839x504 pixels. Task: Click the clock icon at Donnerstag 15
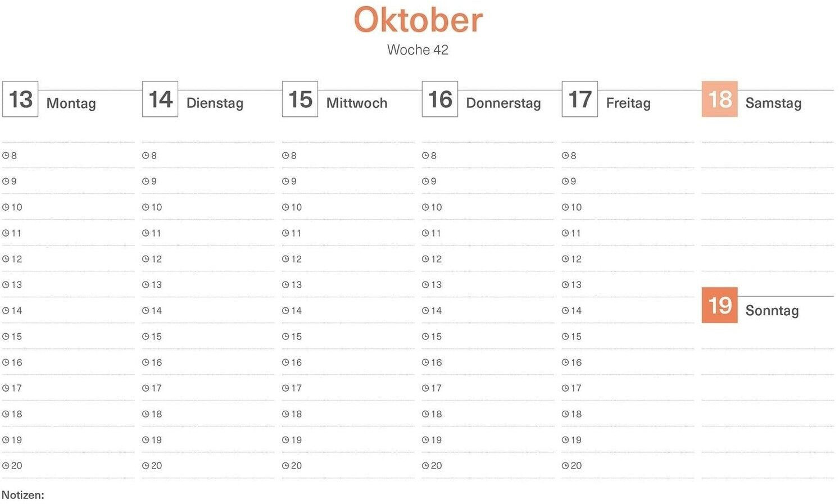point(425,337)
